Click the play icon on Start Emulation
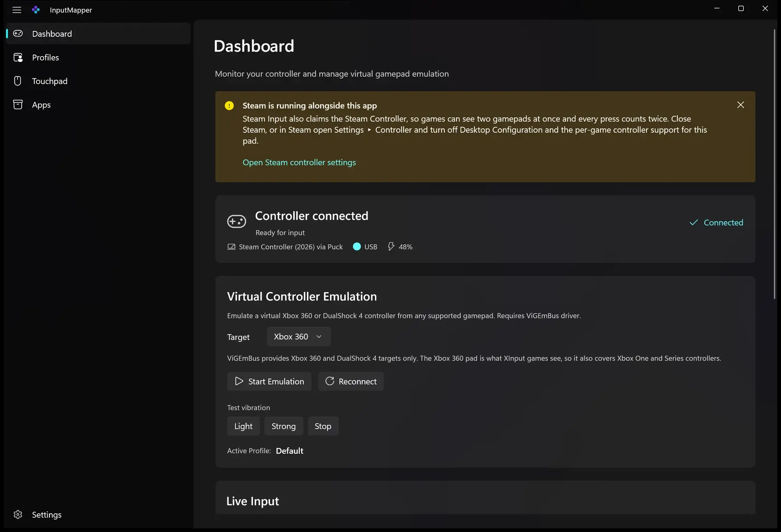 click(239, 381)
